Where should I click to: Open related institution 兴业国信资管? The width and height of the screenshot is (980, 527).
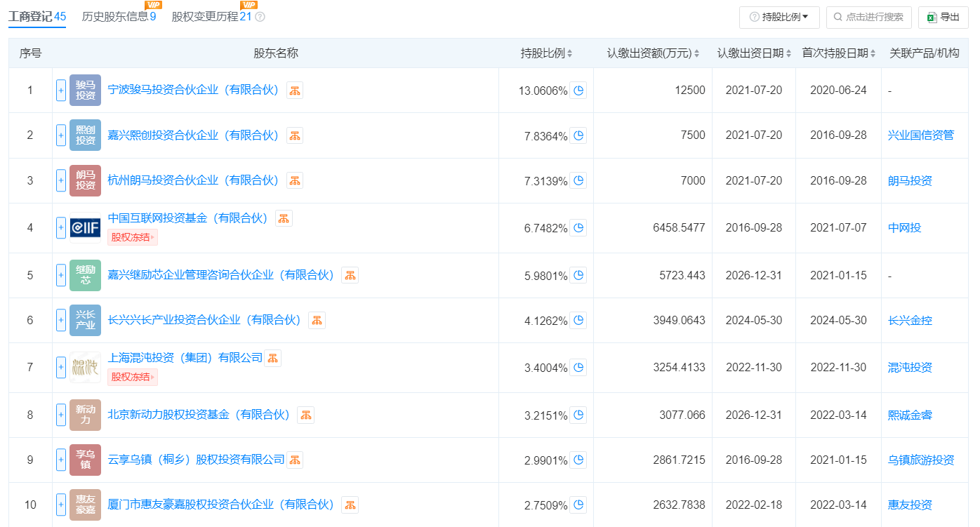pos(921,135)
